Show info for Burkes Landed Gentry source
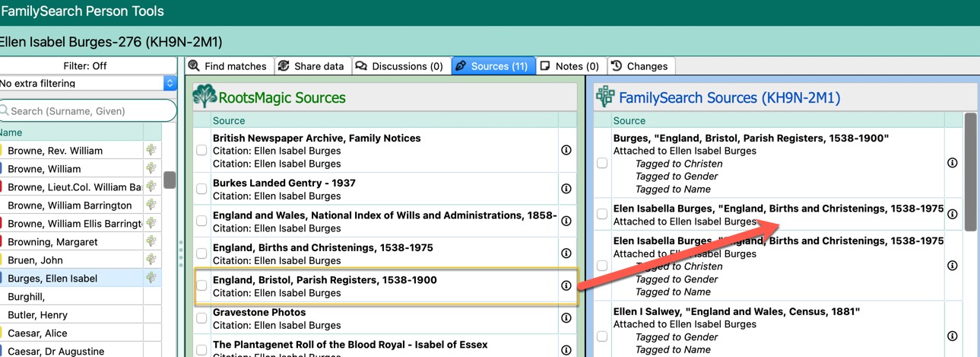 pyautogui.click(x=566, y=189)
